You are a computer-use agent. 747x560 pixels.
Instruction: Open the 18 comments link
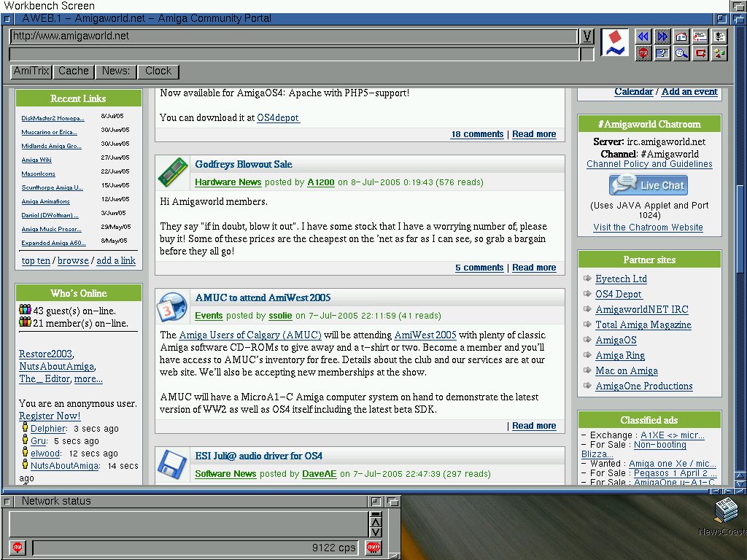(477, 134)
